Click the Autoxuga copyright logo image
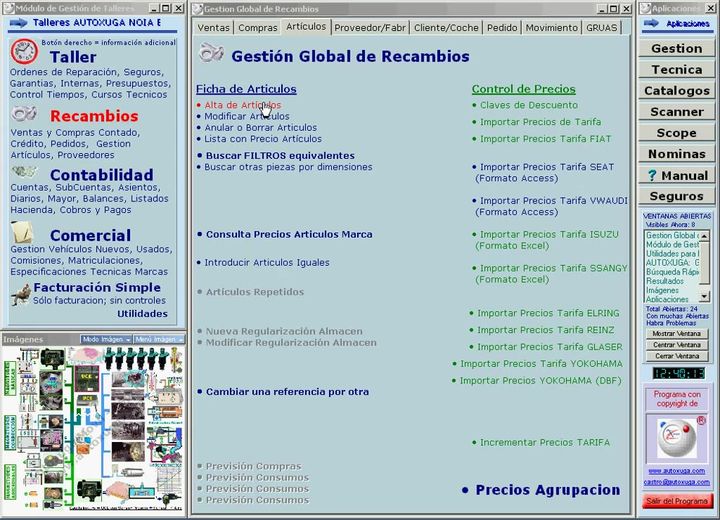 coord(677,438)
